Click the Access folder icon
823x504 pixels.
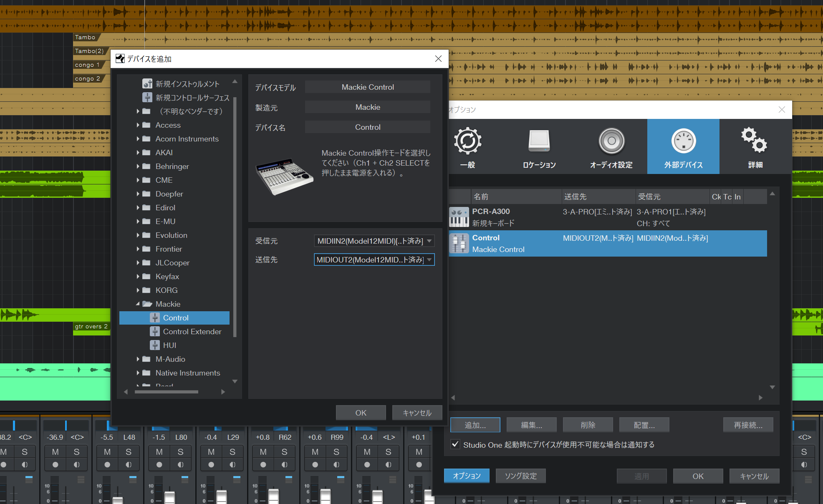click(x=146, y=125)
